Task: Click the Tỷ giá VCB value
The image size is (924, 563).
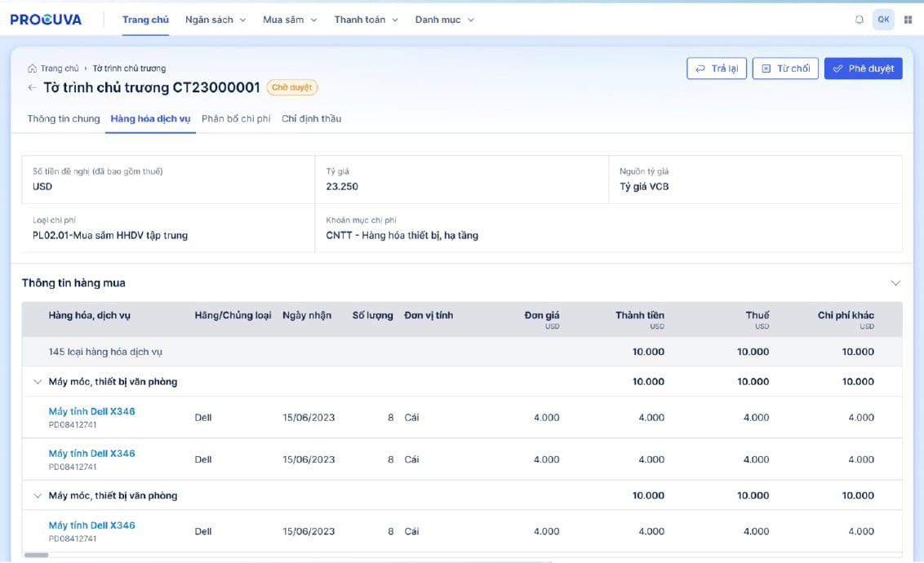Action: [x=644, y=187]
